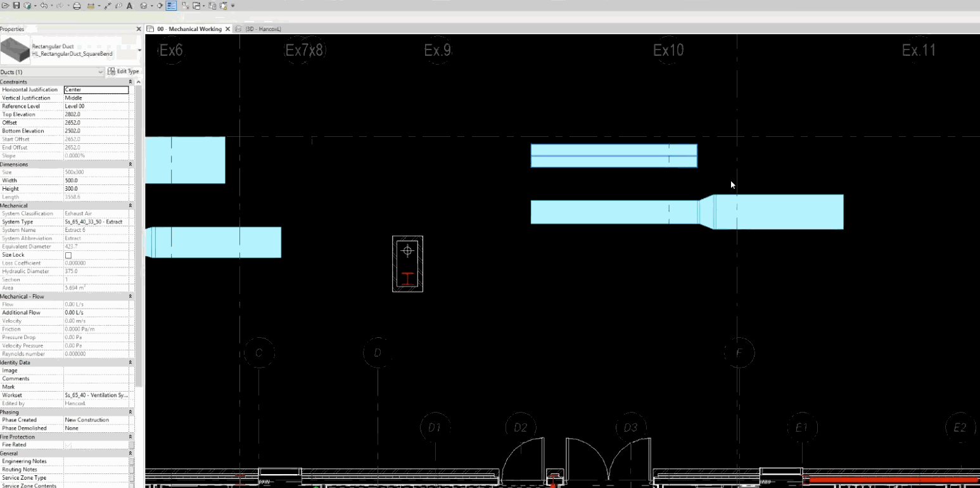Click the Additional Flow value field

tap(96, 312)
